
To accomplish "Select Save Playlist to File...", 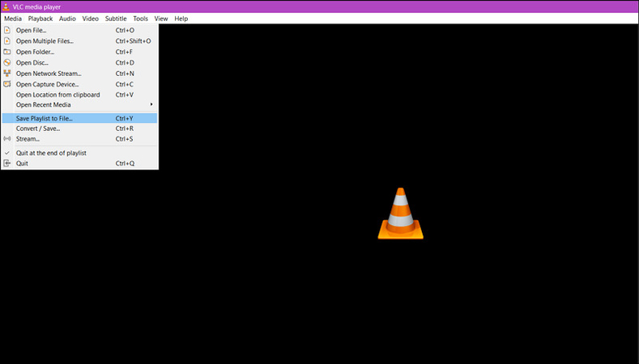I will [x=79, y=118].
